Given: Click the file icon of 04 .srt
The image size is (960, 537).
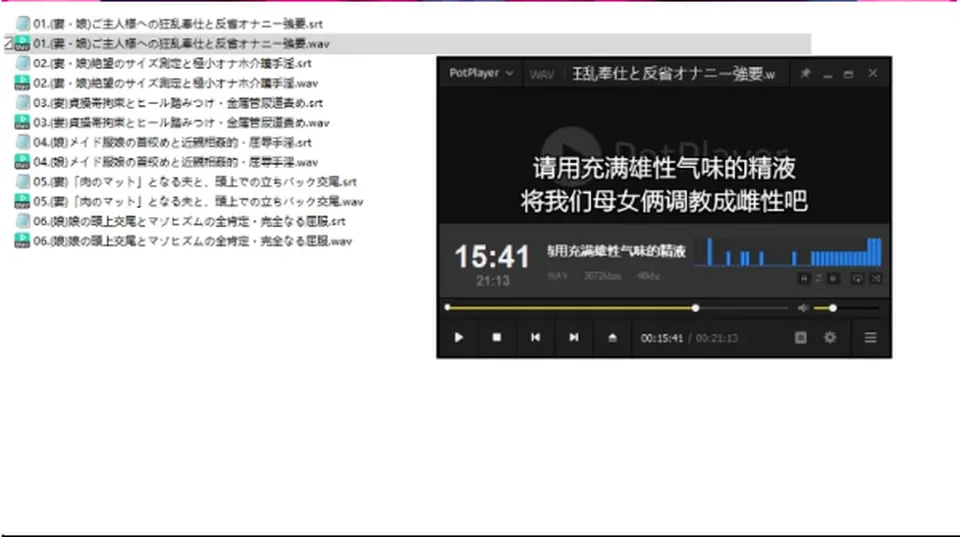Looking at the screenshot, I should click(23, 142).
